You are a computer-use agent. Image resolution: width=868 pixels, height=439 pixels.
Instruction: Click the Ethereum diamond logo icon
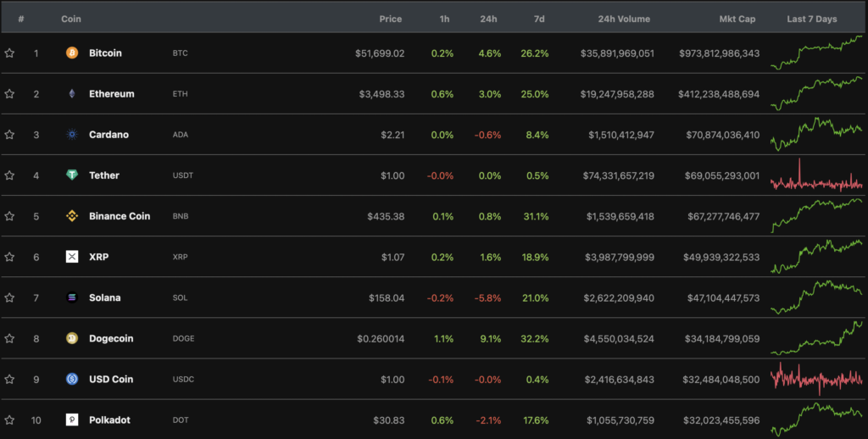tap(72, 94)
